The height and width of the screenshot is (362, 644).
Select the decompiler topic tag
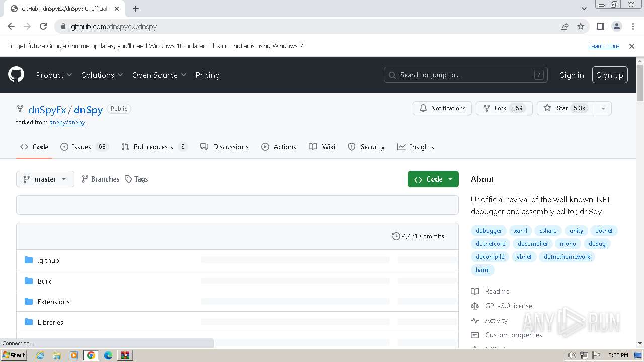coord(533,244)
